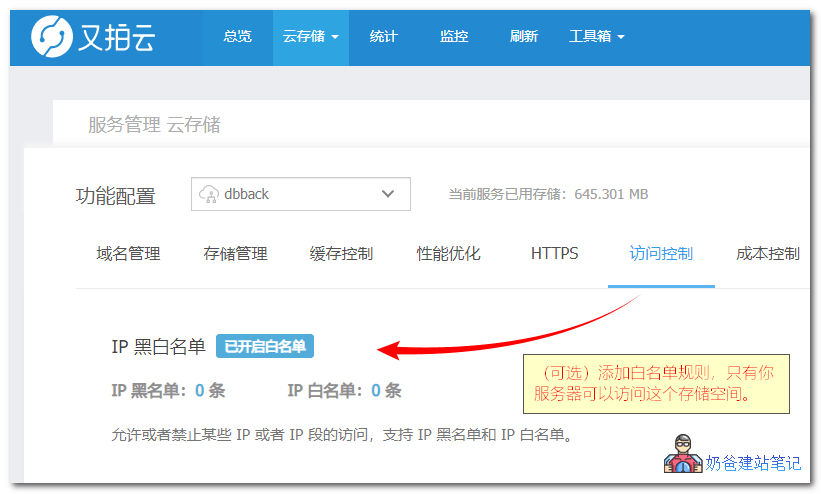Open the 刷新 refresh page
Screen dimensions: 821x494
tap(524, 36)
